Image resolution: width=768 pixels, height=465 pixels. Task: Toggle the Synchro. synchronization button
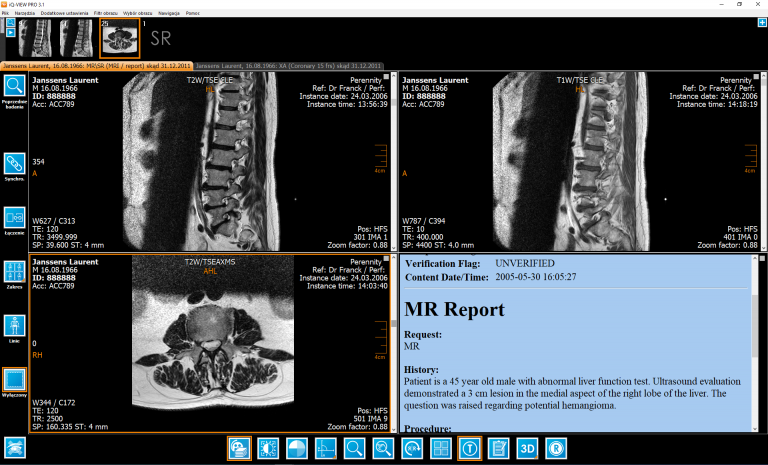15,163
